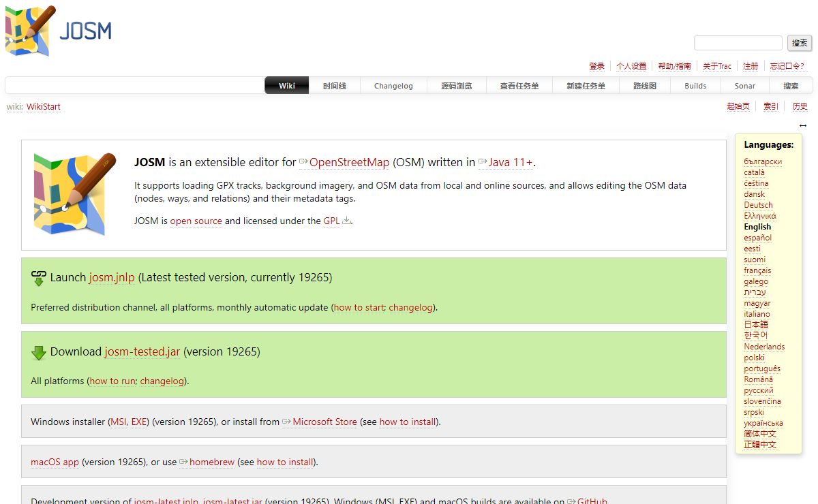Screen dimensions: 818x504
Task: Select български language link
Action: (x=763, y=161)
